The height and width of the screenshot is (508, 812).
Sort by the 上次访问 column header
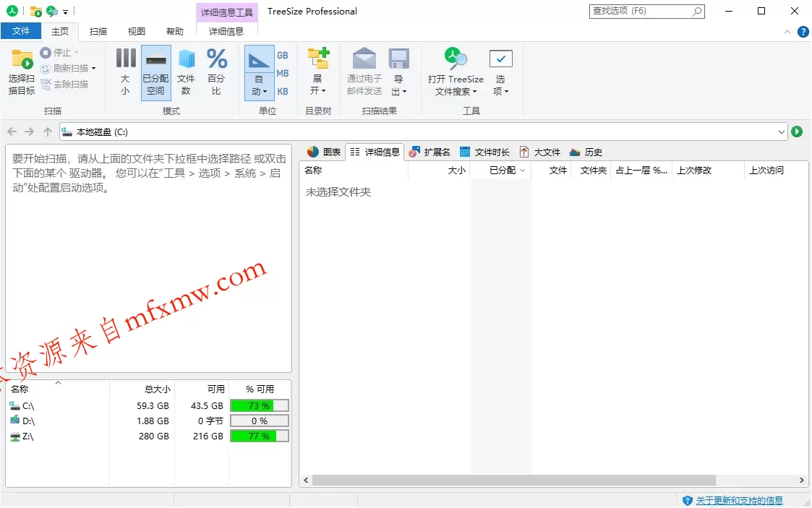776,171
